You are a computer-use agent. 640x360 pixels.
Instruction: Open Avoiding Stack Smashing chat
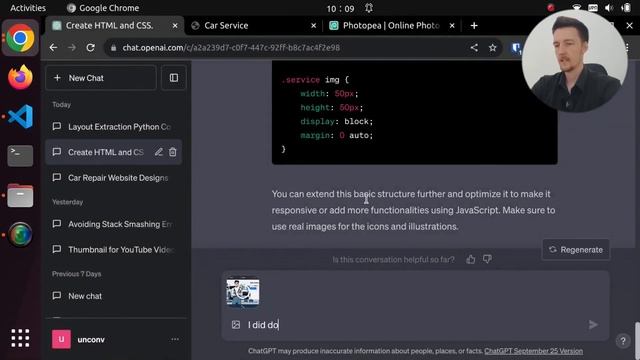(x=113, y=224)
